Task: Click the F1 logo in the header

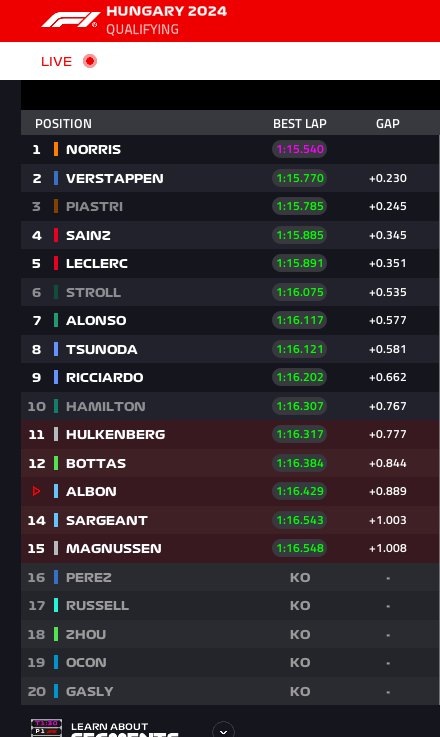Action: click(x=70, y=20)
